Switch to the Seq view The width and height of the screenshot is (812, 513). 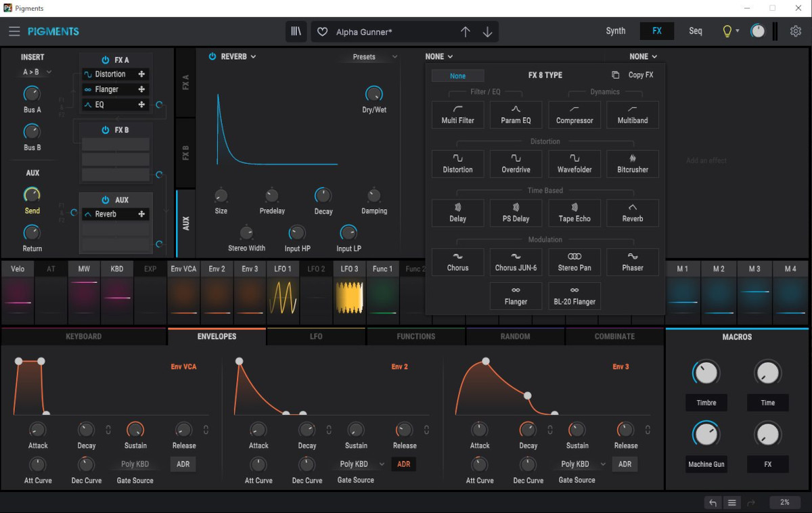pyautogui.click(x=696, y=31)
